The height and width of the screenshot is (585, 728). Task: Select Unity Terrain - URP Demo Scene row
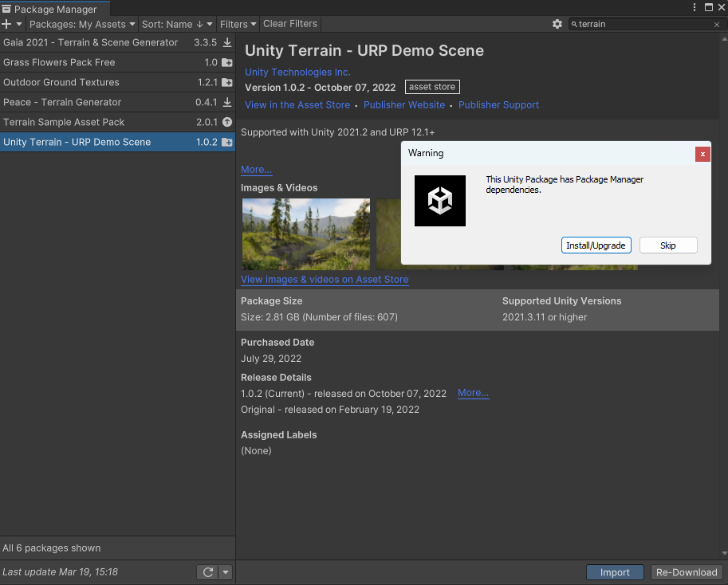[x=117, y=142]
